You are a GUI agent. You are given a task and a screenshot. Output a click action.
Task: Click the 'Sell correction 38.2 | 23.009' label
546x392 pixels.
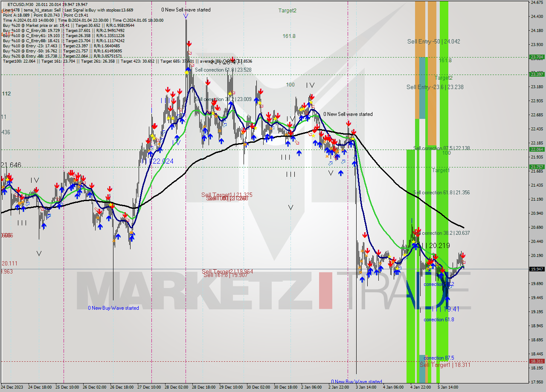point(223,99)
